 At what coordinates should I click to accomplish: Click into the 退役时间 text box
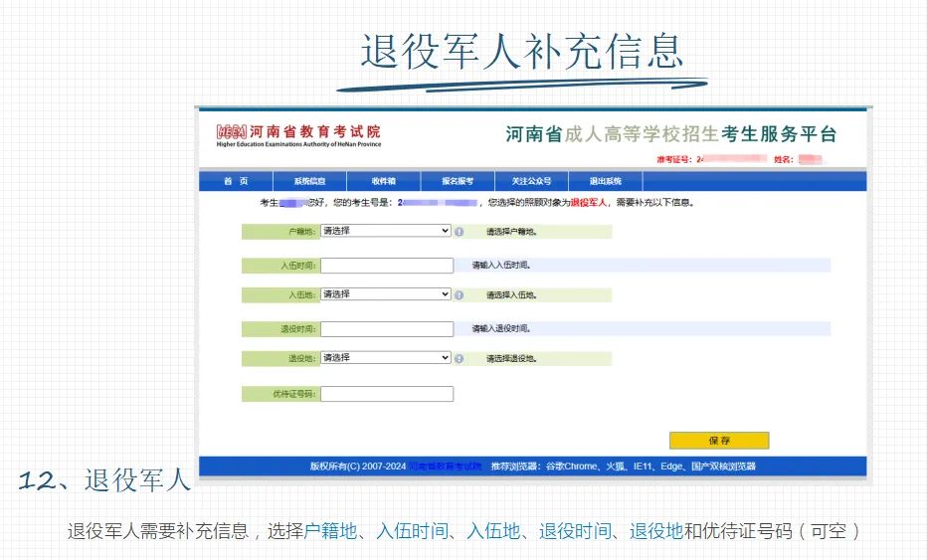386,329
